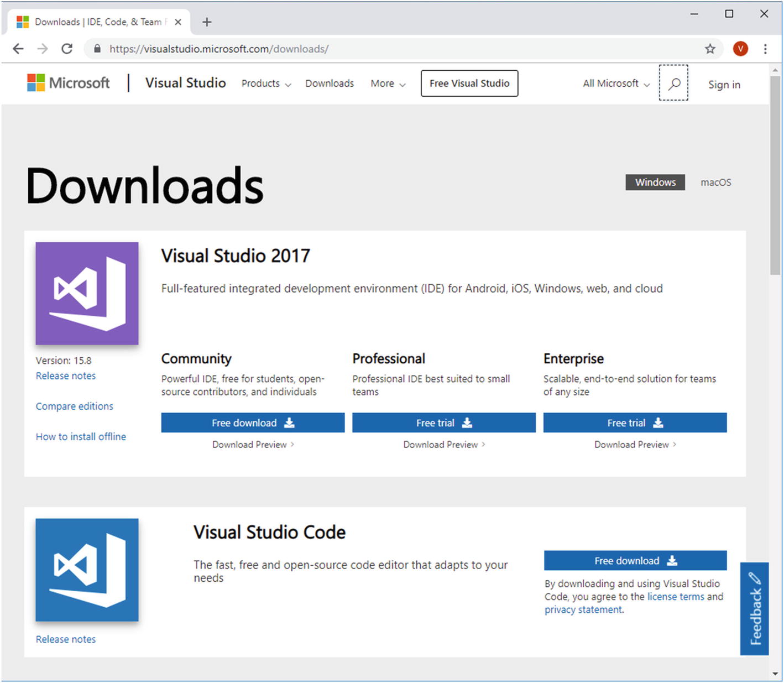The height and width of the screenshot is (683, 784).
Task: Open the Chrome three-dot menu
Action: (765, 49)
